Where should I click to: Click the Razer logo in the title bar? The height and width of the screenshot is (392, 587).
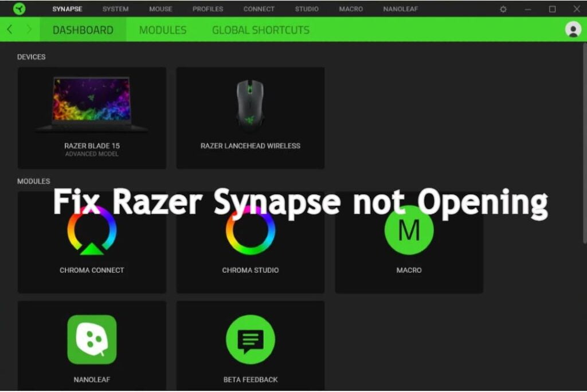[19, 9]
